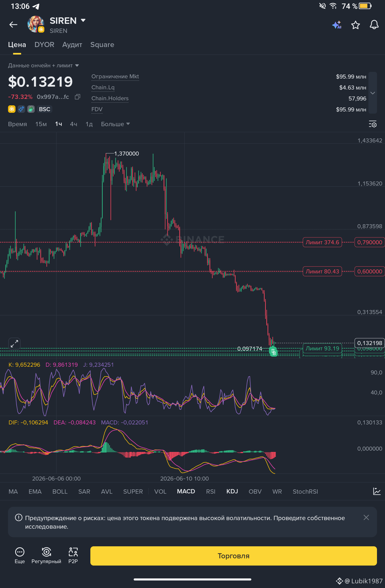The width and height of the screenshot is (385, 588).
Task: Switch to the Square tab
Action: tap(102, 45)
